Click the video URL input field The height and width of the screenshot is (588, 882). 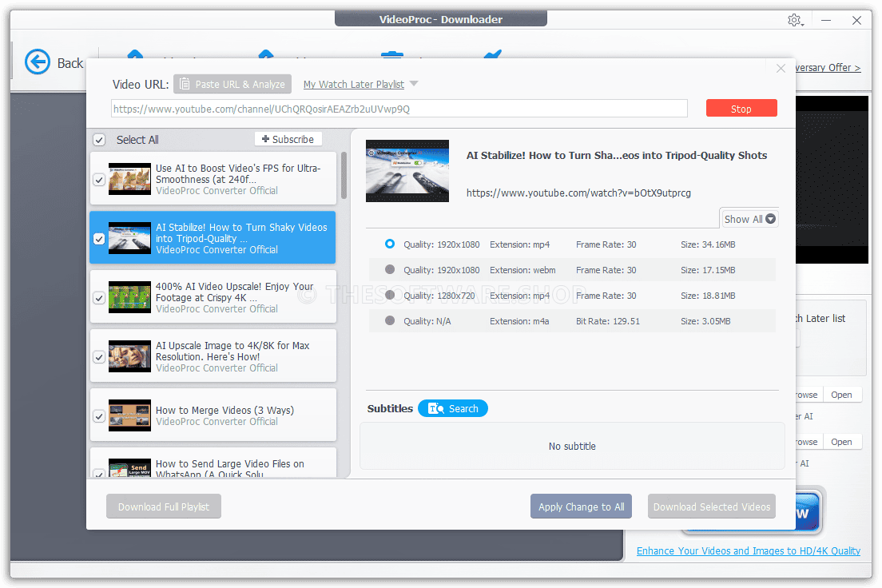point(399,109)
